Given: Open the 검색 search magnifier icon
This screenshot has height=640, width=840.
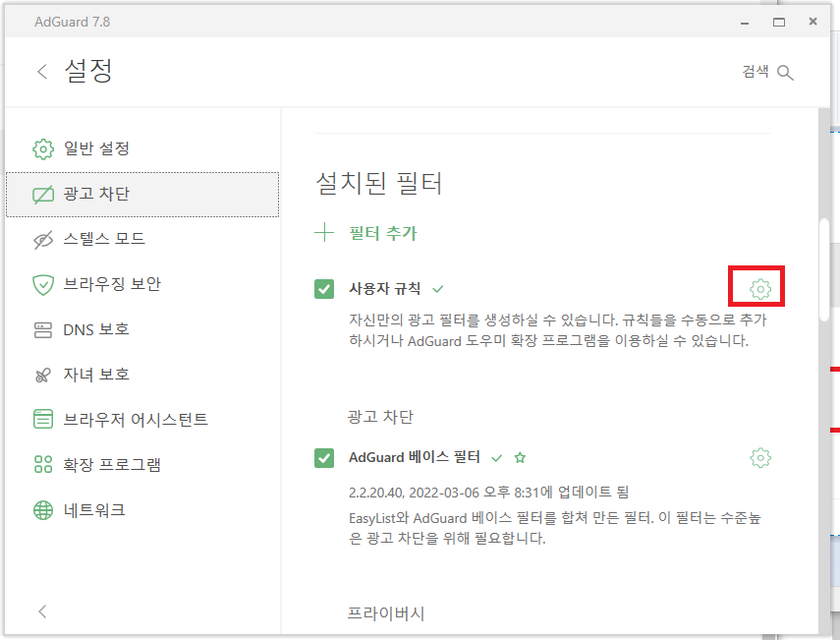Looking at the screenshot, I should click(x=785, y=73).
